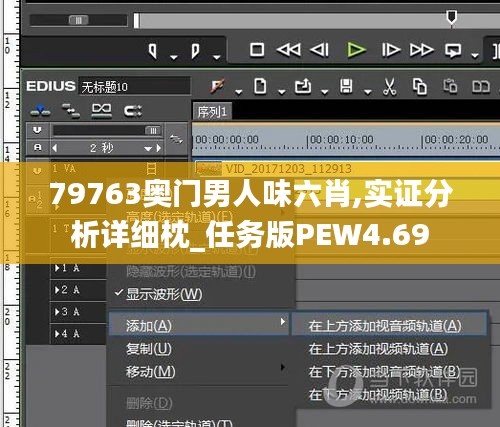Open the Save project dropdown arrow
This screenshot has width=500, height=427.
coord(368,92)
